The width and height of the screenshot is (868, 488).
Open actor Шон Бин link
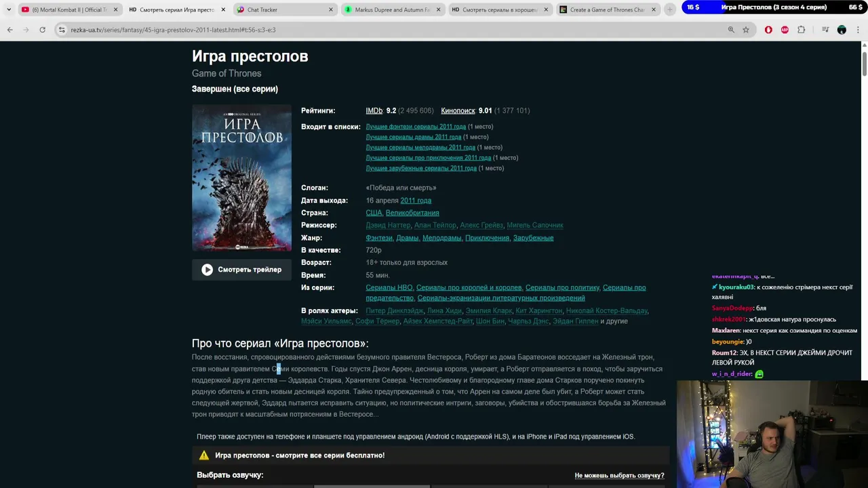click(490, 321)
